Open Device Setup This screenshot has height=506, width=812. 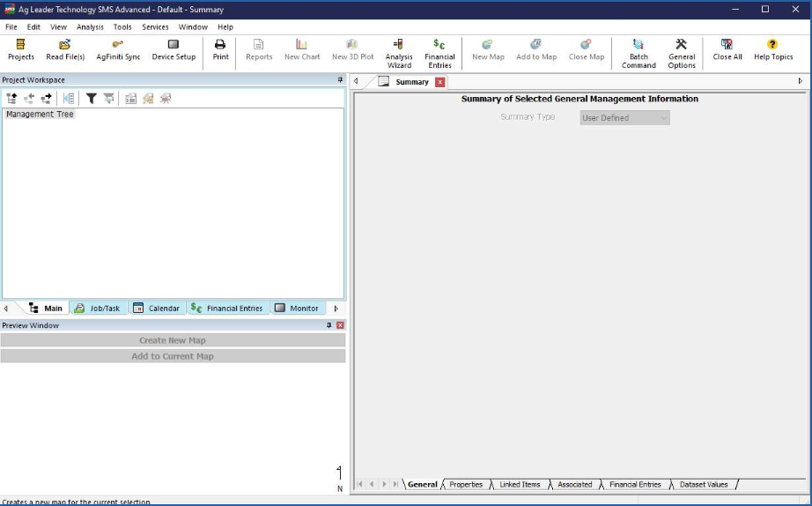[x=173, y=50]
